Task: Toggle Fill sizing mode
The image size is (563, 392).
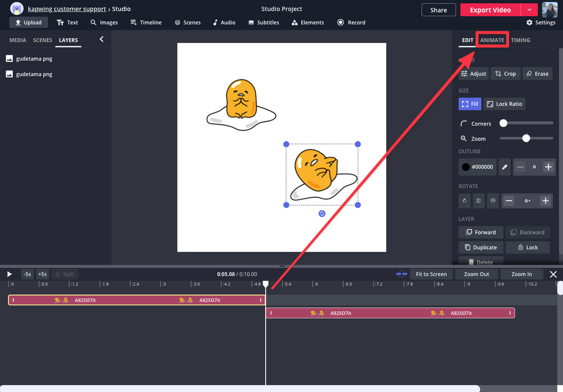Action: pyautogui.click(x=470, y=104)
